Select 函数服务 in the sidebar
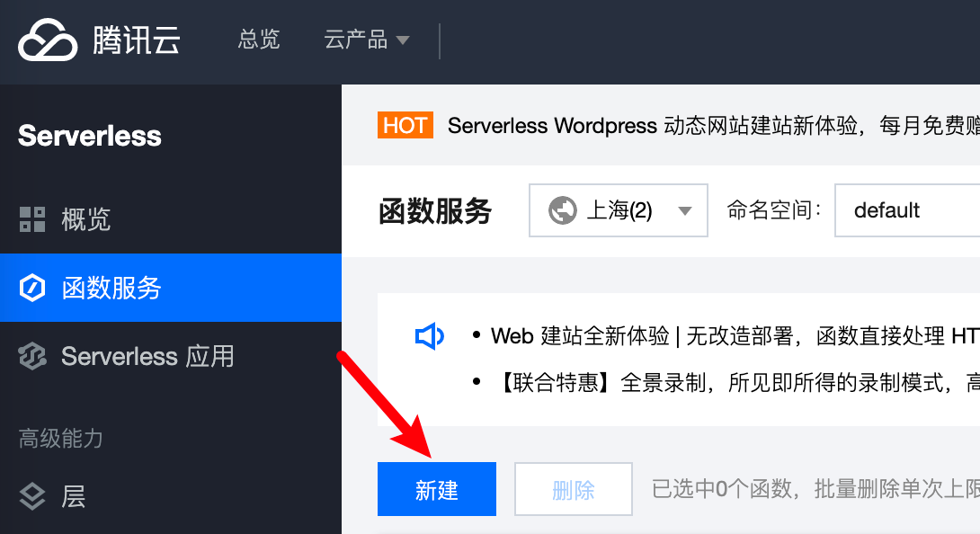980x534 pixels. (171, 288)
